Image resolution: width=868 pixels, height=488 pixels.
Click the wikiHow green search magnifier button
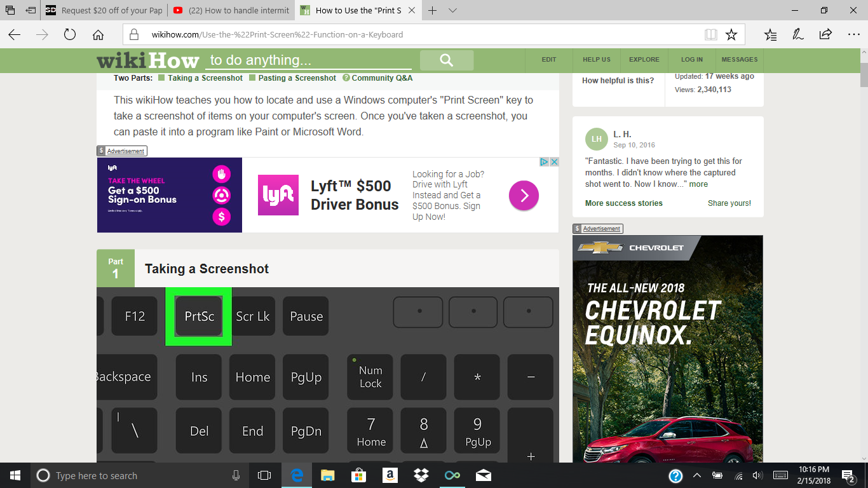[446, 60]
